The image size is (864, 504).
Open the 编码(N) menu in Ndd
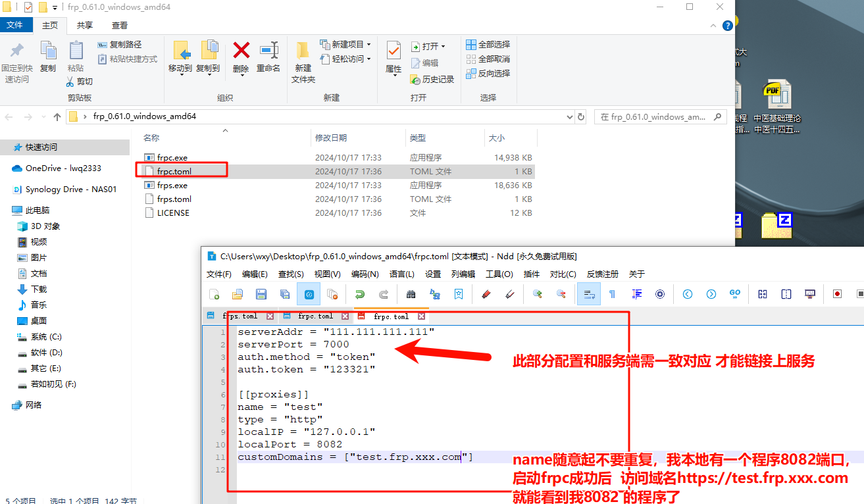click(x=365, y=274)
